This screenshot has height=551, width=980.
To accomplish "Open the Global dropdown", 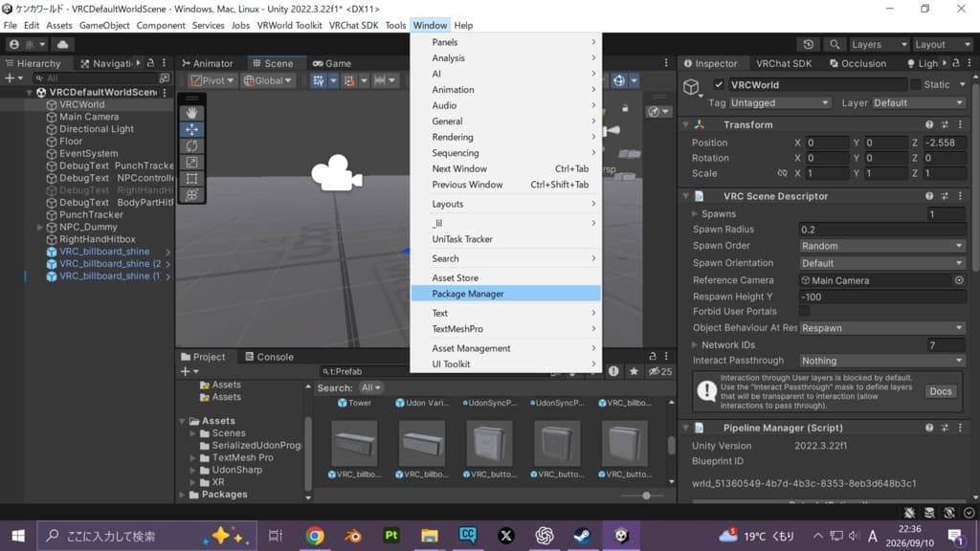I will tap(268, 80).
